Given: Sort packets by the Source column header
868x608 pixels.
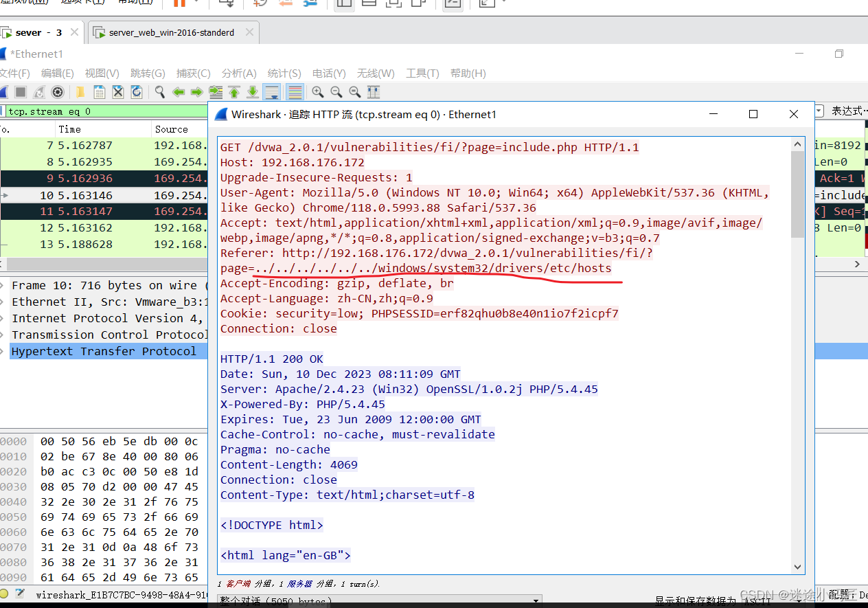Looking at the screenshot, I should tap(180, 129).
